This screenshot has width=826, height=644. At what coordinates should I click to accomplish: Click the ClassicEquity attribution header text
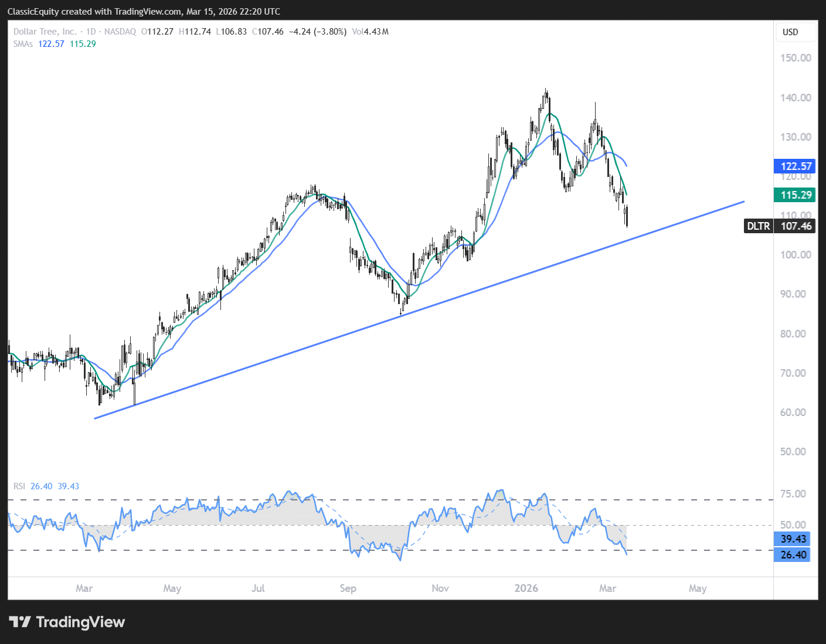pyautogui.click(x=144, y=12)
